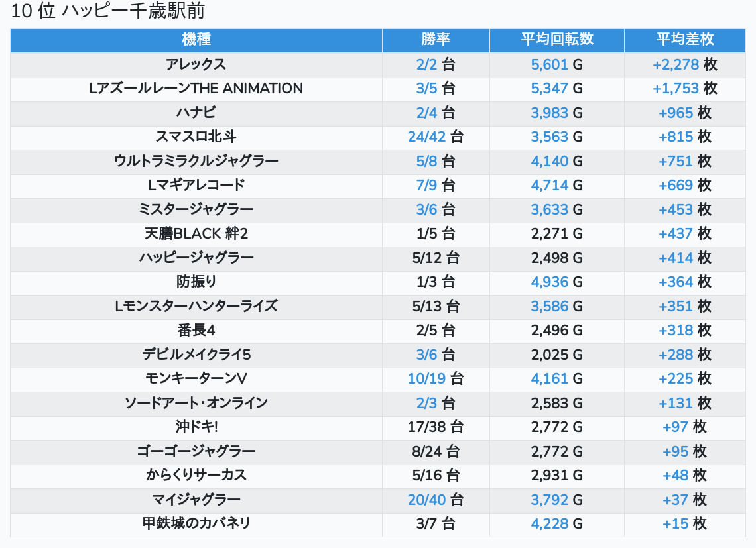This screenshot has width=756, height=548.
Task: Select the 'マイジャグラー' machine cell
Action: coord(196,500)
